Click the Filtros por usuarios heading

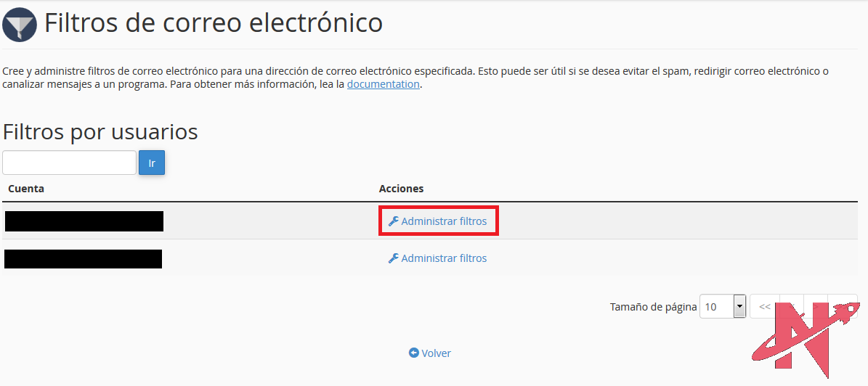[100, 132]
